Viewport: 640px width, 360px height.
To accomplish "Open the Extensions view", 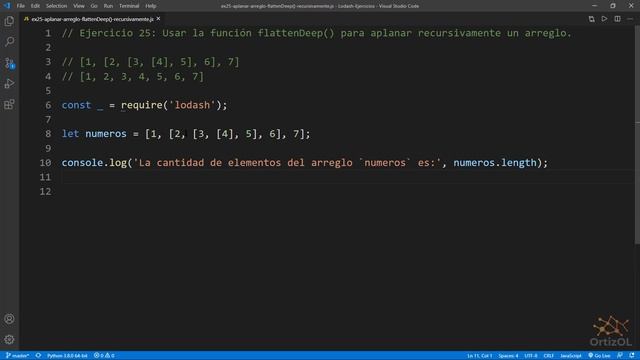I will click(9, 104).
